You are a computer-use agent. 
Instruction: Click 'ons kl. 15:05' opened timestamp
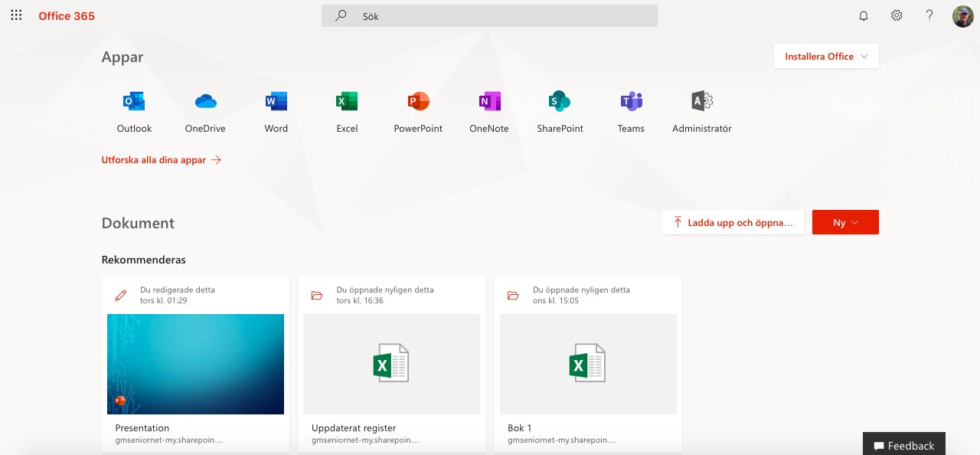tap(556, 300)
